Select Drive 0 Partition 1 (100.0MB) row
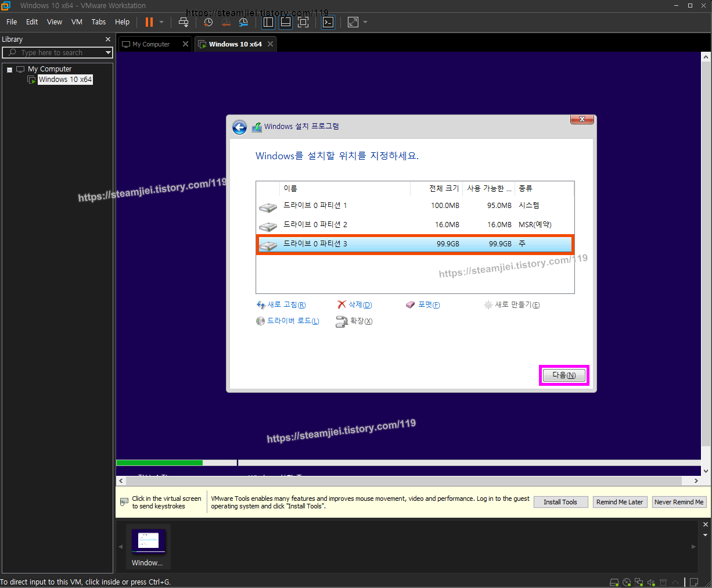The image size is (712, 588). [x=415, y=206]
